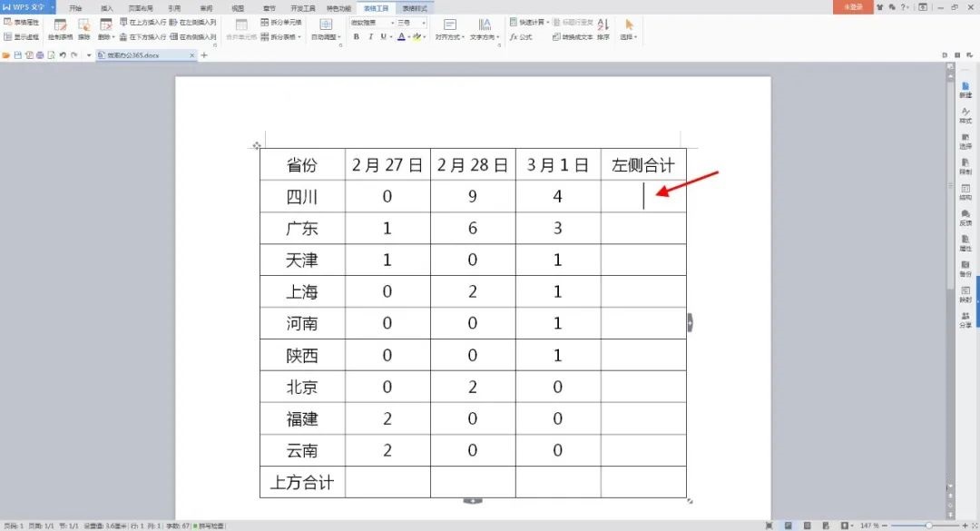Click the 新建 icon in right sidebar
980x531 pixels.
click(965, 89)
